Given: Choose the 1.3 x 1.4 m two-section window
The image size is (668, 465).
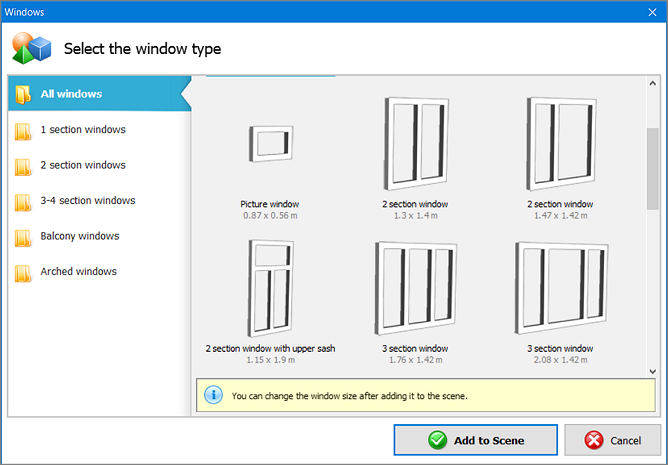Looking at the screenshot, I should [x=415, y=144].
